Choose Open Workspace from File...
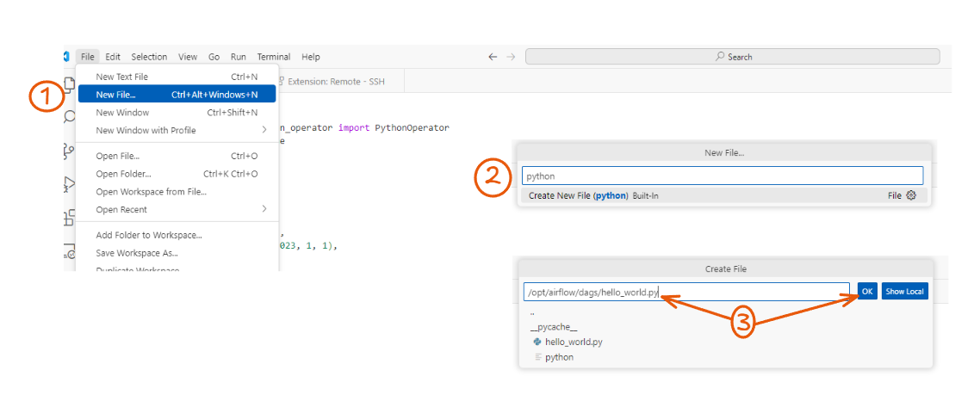Image resolution: width=980 pixels, height=401 pixels. pos(177,192)
